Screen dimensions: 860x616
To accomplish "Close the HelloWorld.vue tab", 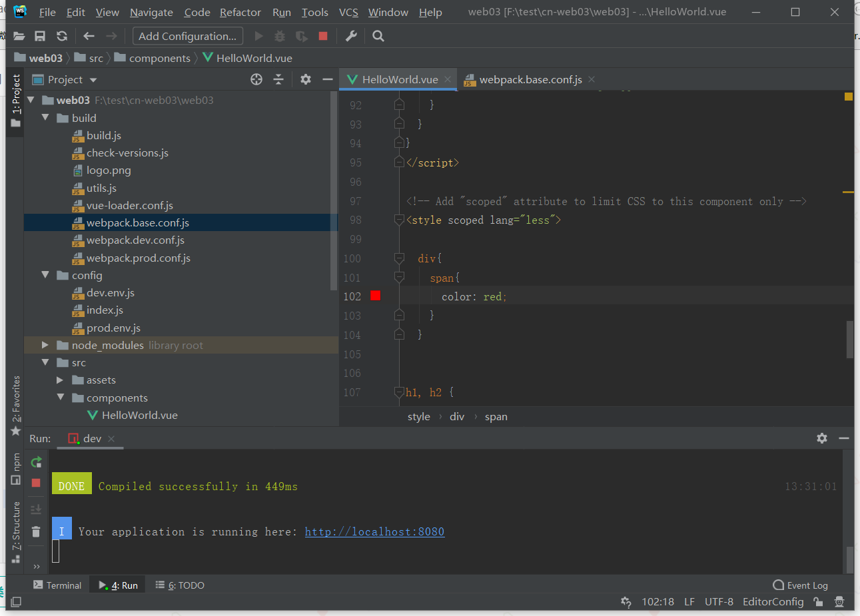I will coord(448,79).
